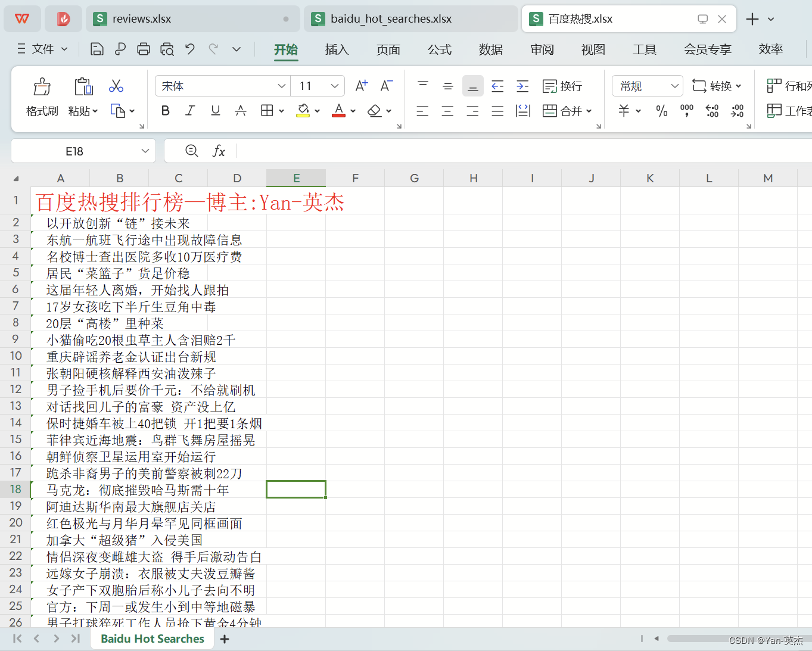Click the insert function fx icon
Screen dimensions: 812x651
(219, 151)
